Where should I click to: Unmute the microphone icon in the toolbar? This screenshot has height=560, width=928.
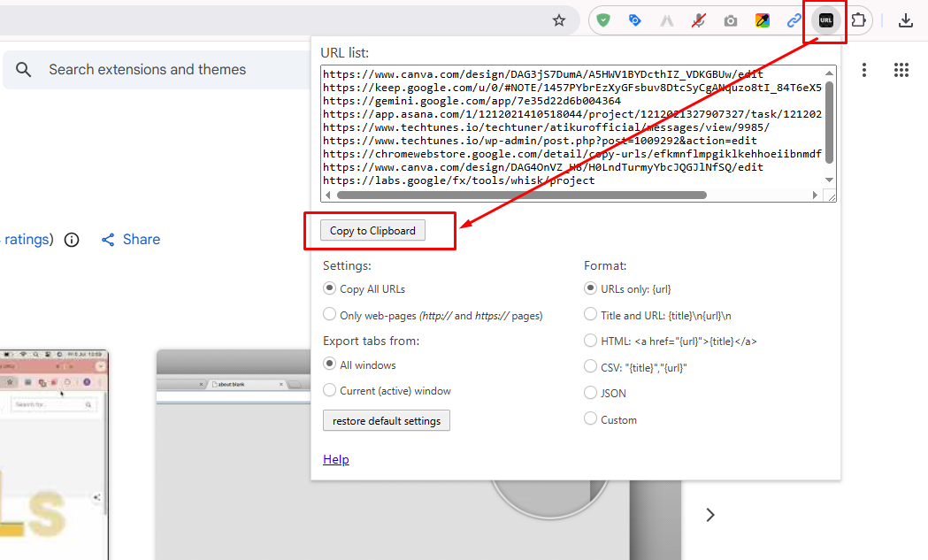[698, 20]
